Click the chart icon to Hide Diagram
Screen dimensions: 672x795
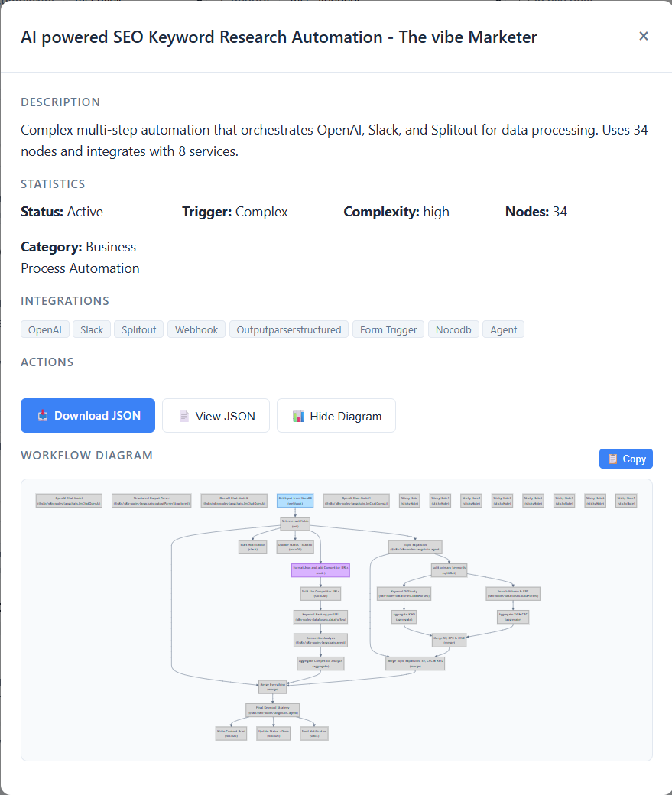pos(298,416)
